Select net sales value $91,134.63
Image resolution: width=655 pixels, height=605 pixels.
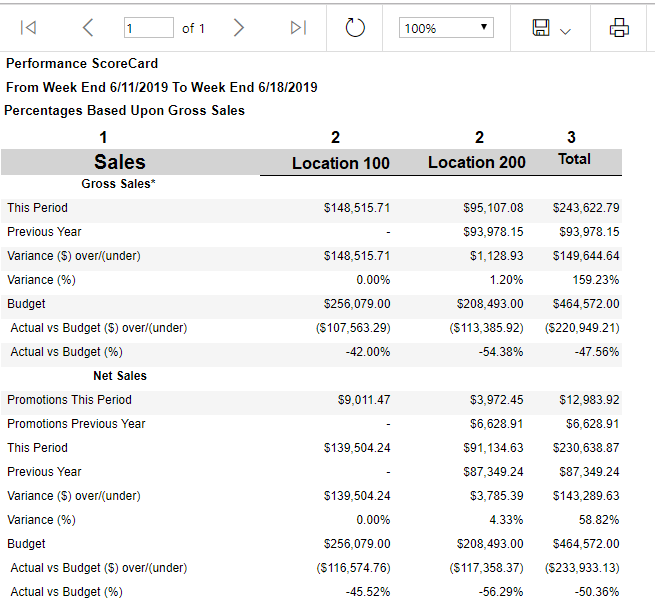pyautogui.click(x=493, y=448)
